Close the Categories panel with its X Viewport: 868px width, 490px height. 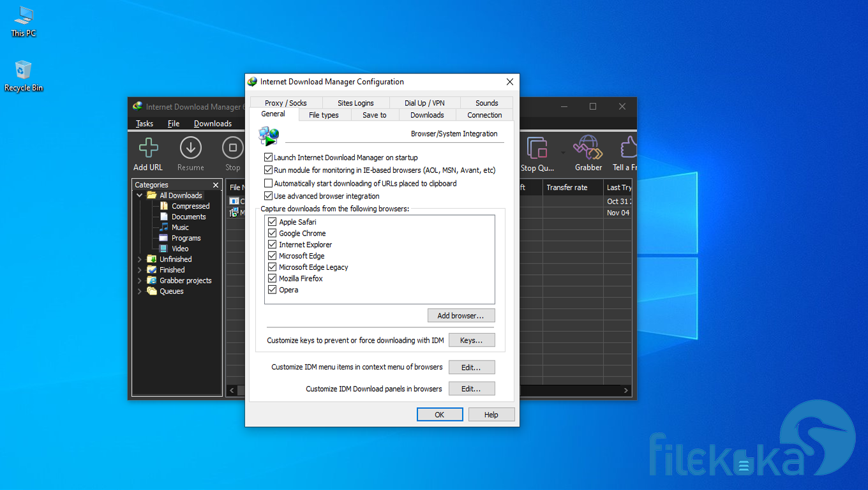(x=216, y=185)
